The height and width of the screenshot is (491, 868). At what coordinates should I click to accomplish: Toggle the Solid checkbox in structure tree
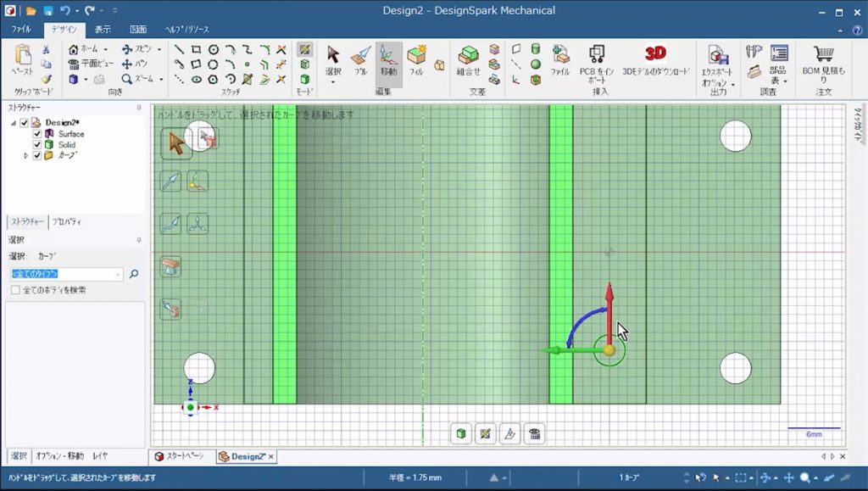36,145
